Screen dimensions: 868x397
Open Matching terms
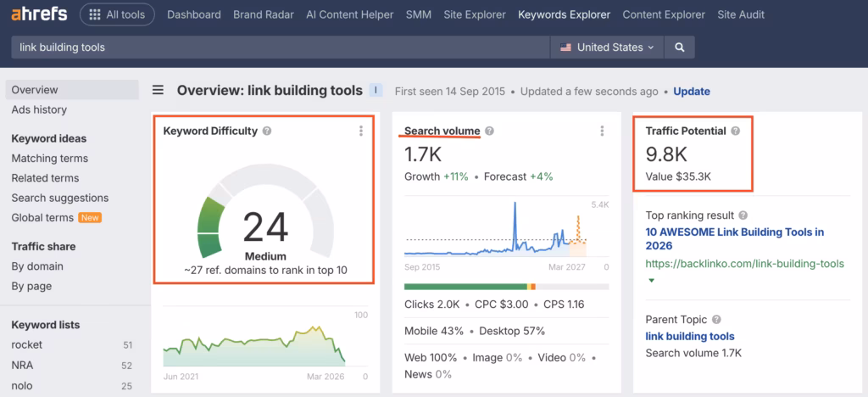coord(50,159)
